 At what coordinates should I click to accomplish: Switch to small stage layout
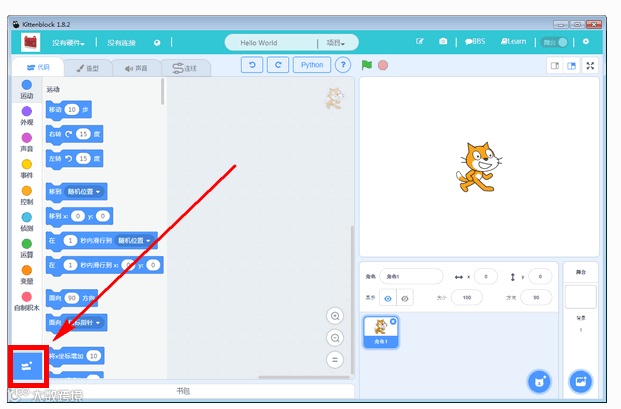[555, 66]
